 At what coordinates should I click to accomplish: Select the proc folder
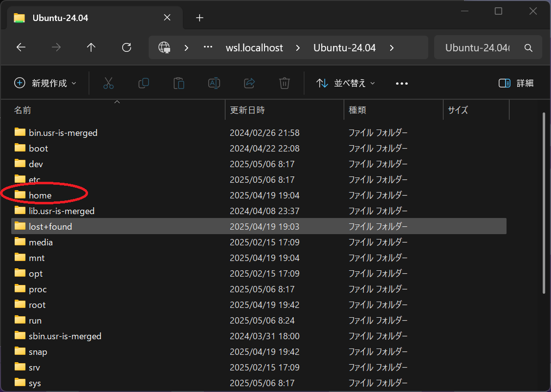click(x=259, y=289)
